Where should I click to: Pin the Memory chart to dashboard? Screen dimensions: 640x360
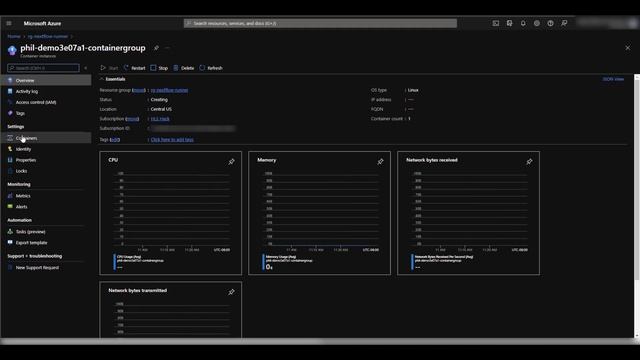(x=380, y=162)
